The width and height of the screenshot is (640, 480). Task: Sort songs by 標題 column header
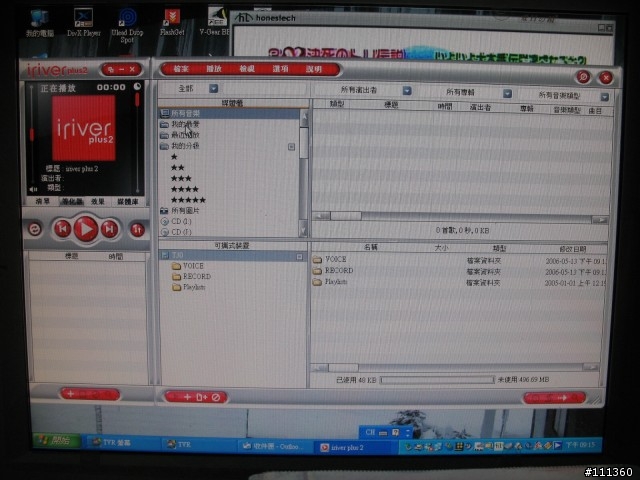(x=391, y=105)
